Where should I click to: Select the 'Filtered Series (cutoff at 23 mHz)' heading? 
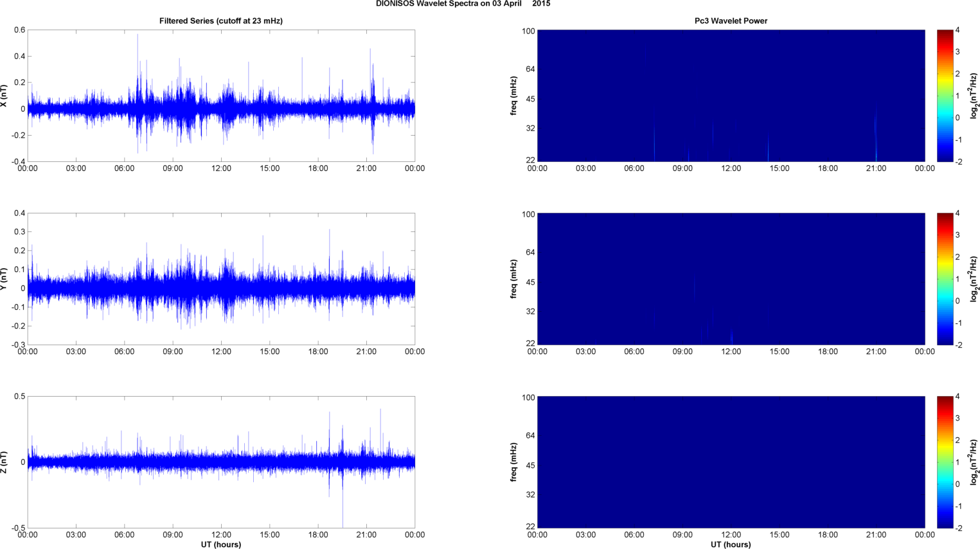(x=221, y=21)
